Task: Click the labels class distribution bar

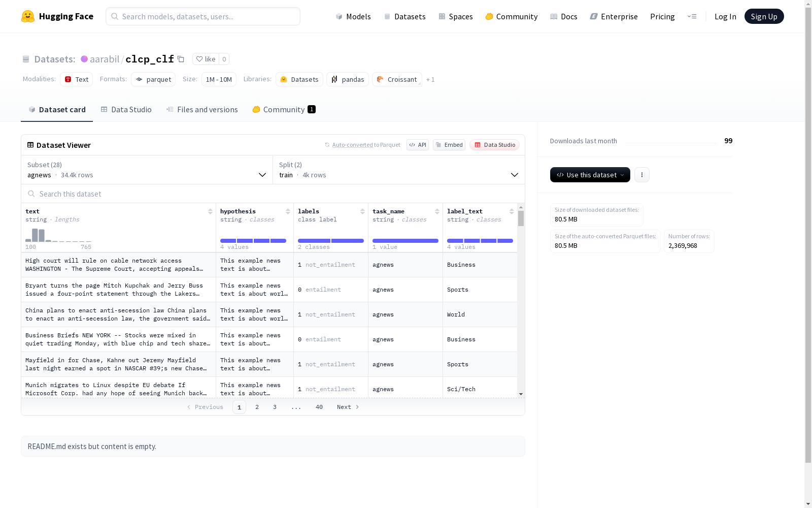Action: 331,241
